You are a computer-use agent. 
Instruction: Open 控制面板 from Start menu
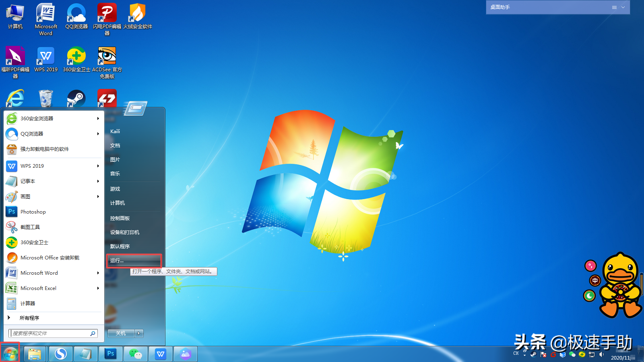[x=134, y=218]
